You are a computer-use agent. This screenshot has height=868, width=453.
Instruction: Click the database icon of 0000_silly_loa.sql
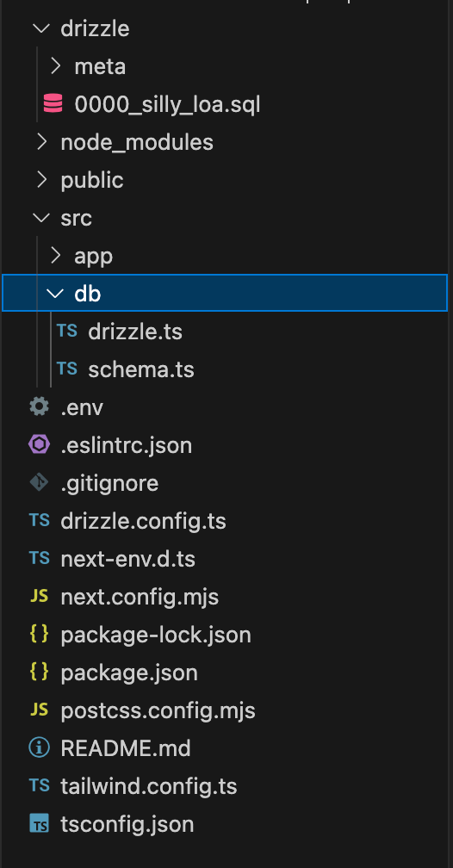tap(53, 104)
